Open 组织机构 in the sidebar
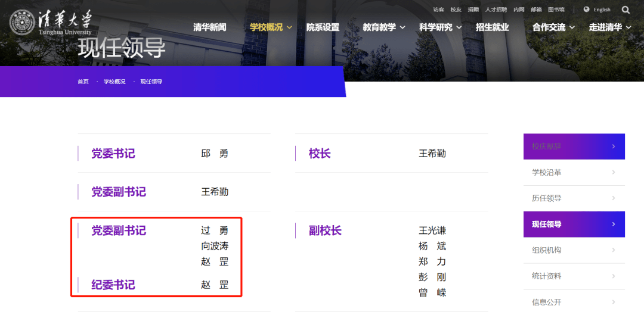Screen dimensions: 644x312 pyautogui.click(x=574, y=251)
